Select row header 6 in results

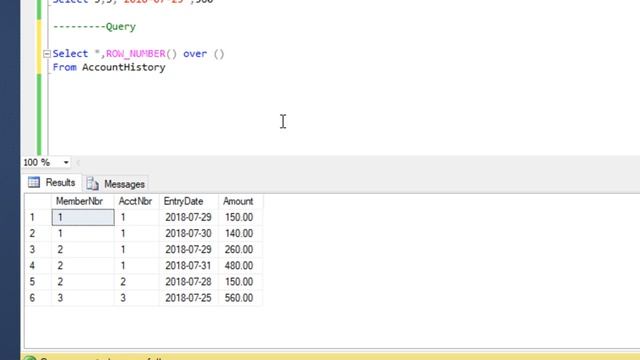38,298
